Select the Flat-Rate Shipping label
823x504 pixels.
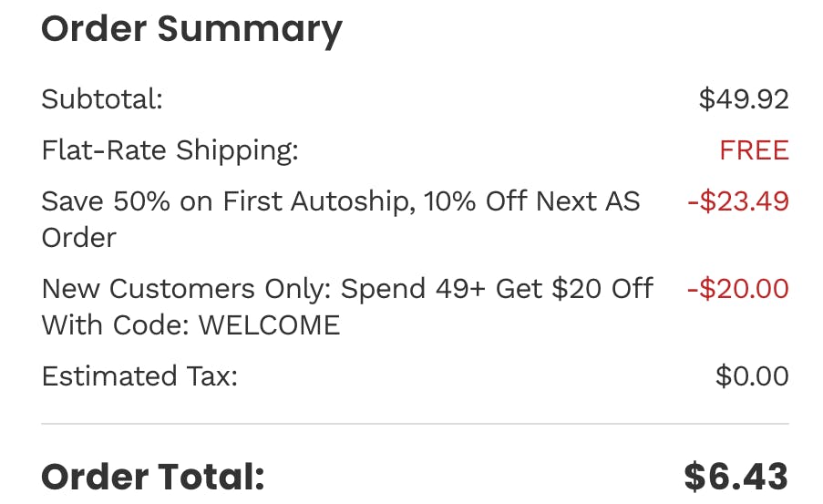point(170,150)
